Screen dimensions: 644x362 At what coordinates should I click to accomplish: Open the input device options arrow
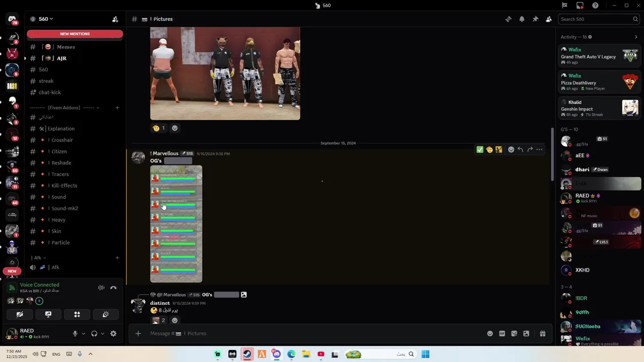84,333
